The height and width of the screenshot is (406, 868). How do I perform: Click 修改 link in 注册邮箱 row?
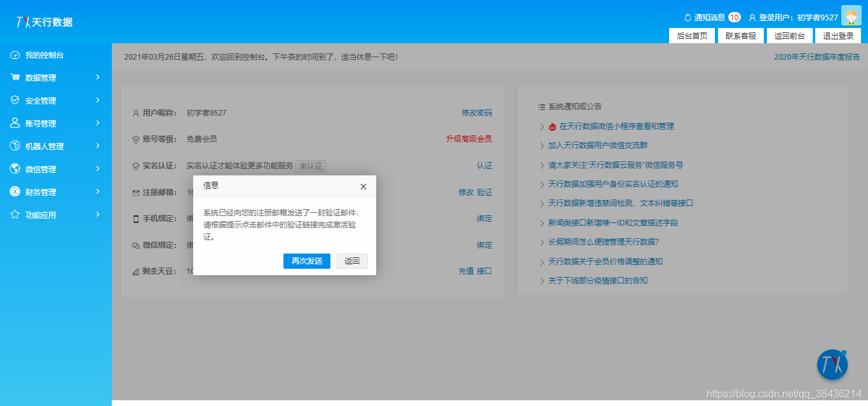point(466,193)
